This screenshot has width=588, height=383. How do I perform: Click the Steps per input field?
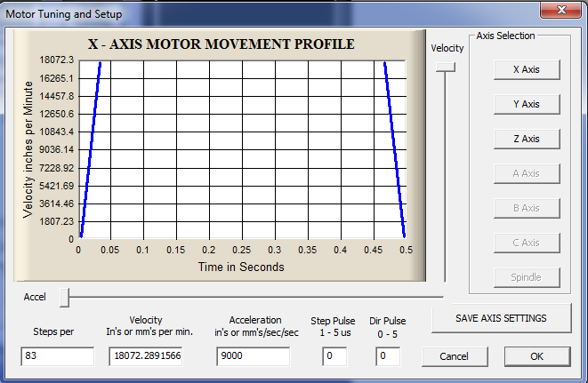click(57, 356)
